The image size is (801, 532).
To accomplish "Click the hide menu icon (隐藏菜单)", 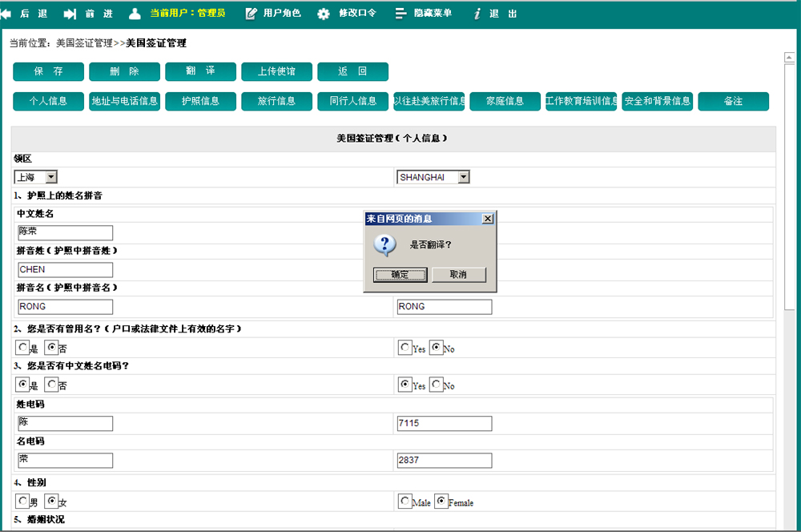I will pos(401,14).
